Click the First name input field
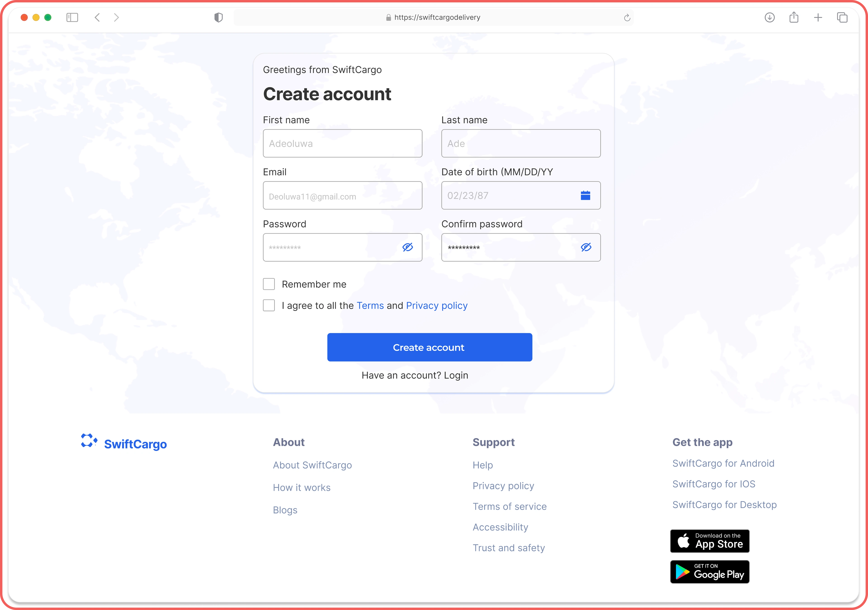The width and height of the screenshot is (868, 610). click(x=342, y=143)
